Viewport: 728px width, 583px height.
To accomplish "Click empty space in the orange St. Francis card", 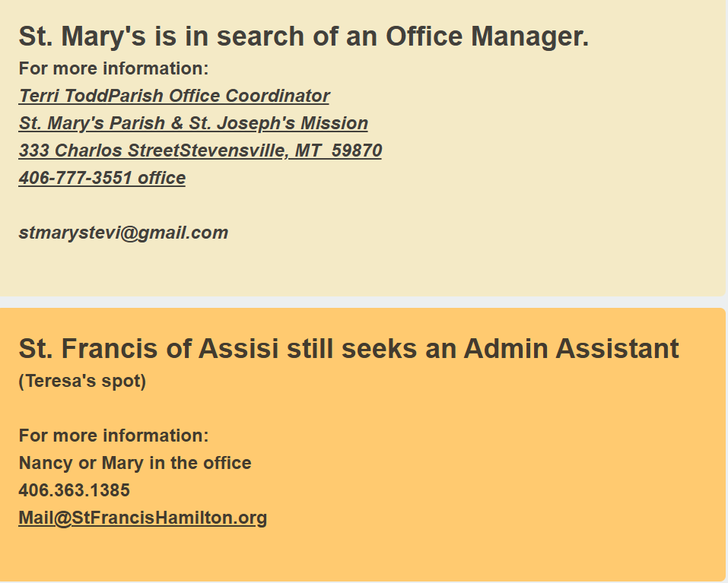I will pyautogui.click(x=532, y=471).
